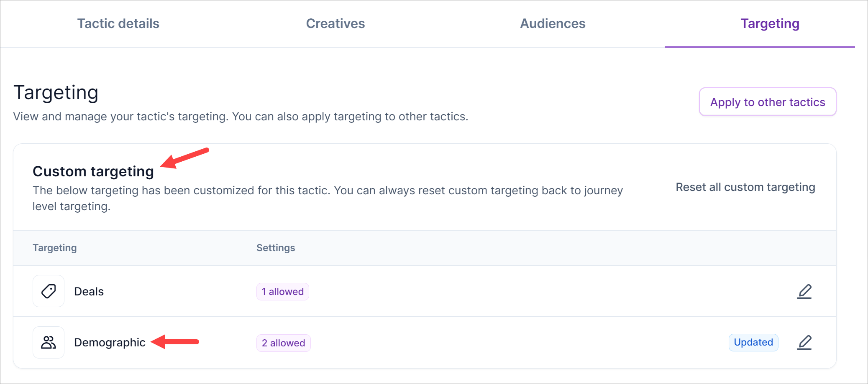Click the main Targeting page title
Image resolution: width=868 pixels, height=384 pixels.
click(56, 92)
